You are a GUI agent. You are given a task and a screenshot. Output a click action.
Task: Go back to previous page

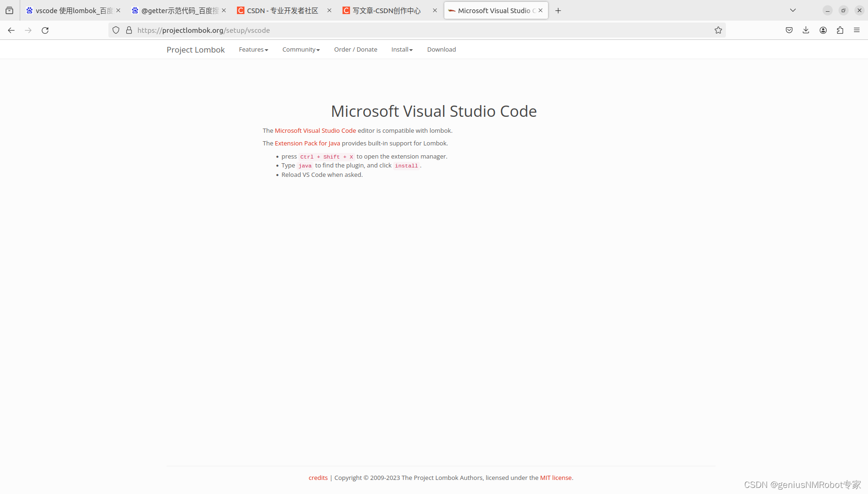tap(11, 30)
